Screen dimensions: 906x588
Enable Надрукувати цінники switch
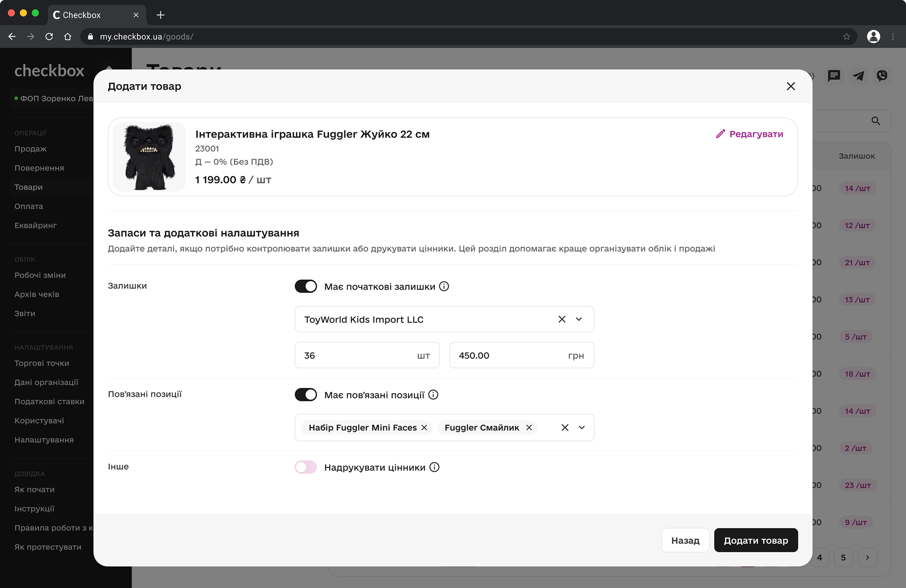pos(306,467)
